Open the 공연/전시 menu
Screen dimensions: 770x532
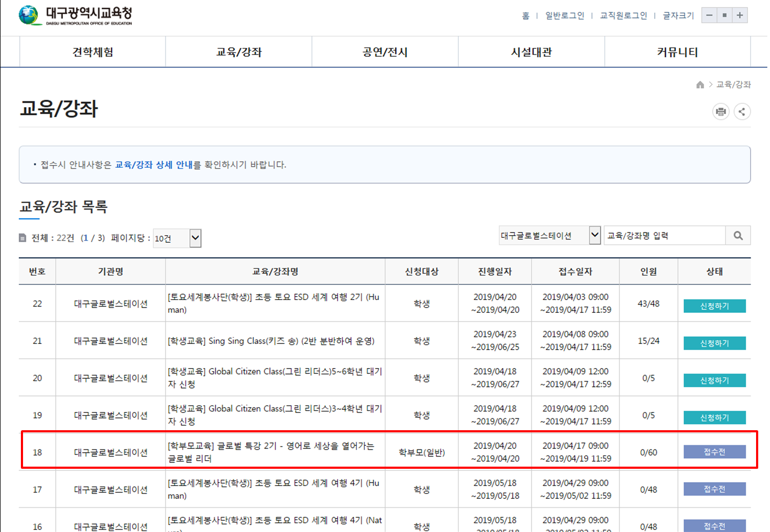385,52
